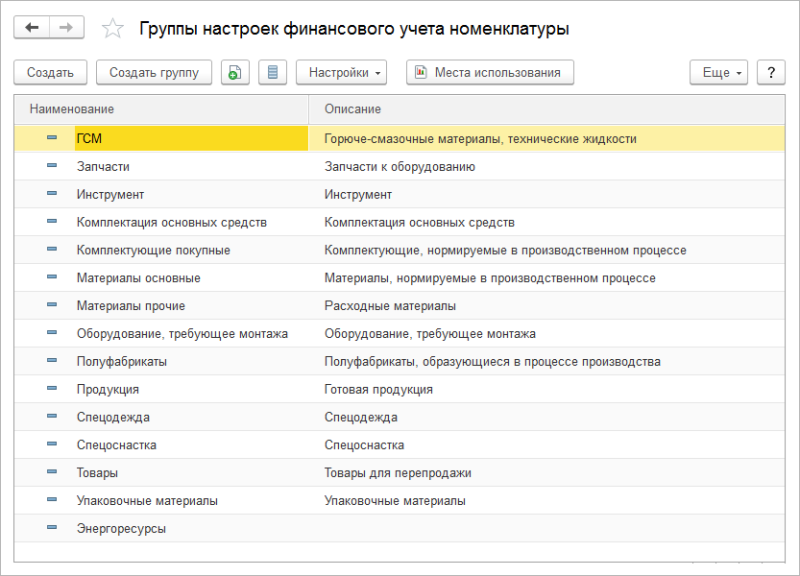Open help with the question mark button
800x576 pixels.
click(771, 72)
